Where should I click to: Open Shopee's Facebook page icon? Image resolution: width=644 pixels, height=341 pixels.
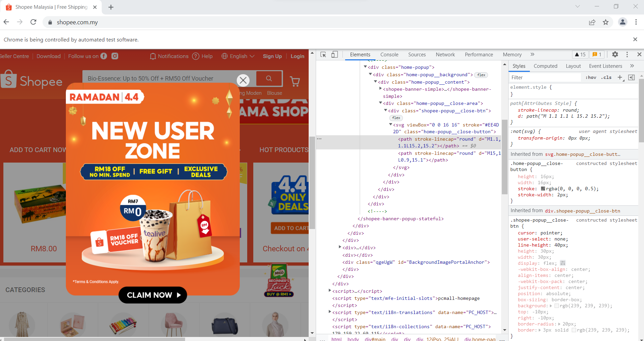(x=104, y=56)
